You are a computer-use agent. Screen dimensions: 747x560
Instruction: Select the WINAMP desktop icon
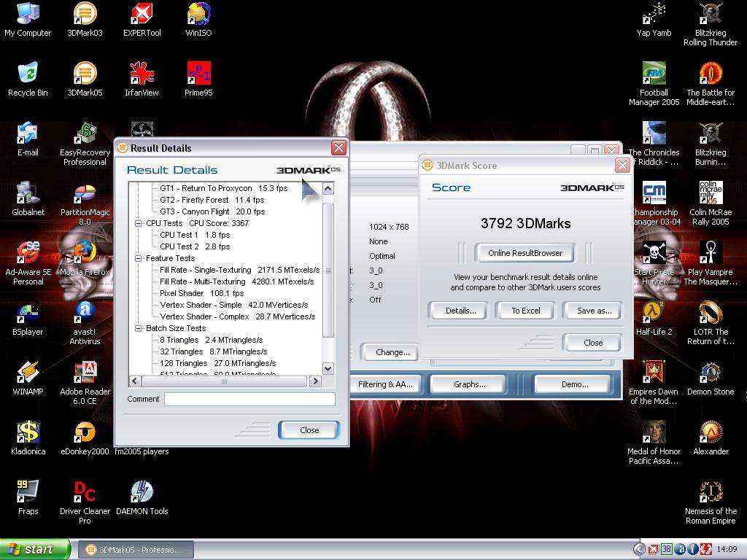(x=28, y=374)
